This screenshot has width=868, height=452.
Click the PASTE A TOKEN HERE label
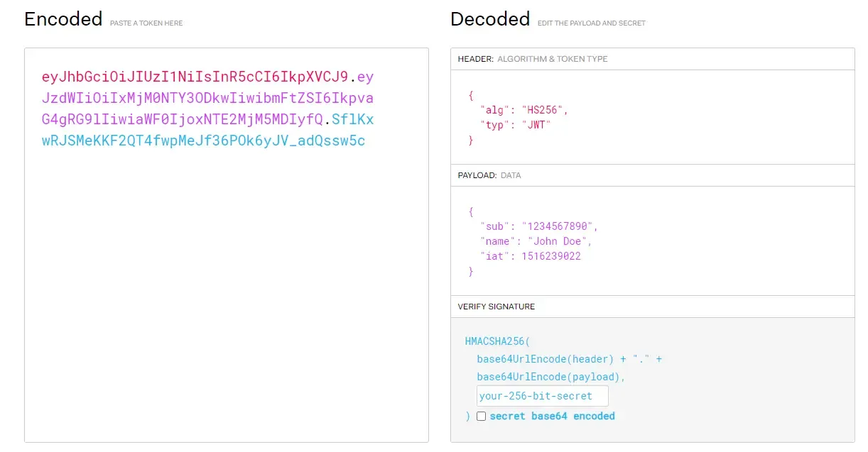pos(146,23)
